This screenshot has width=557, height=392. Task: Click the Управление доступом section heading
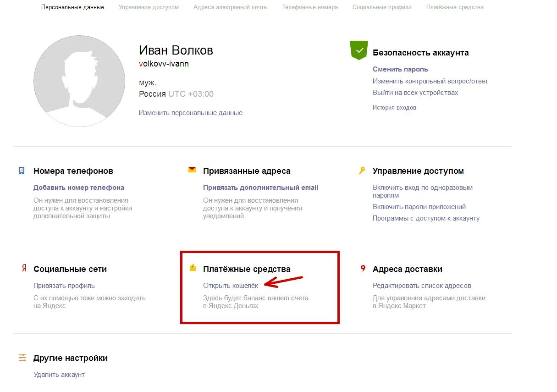coord(418,171)
